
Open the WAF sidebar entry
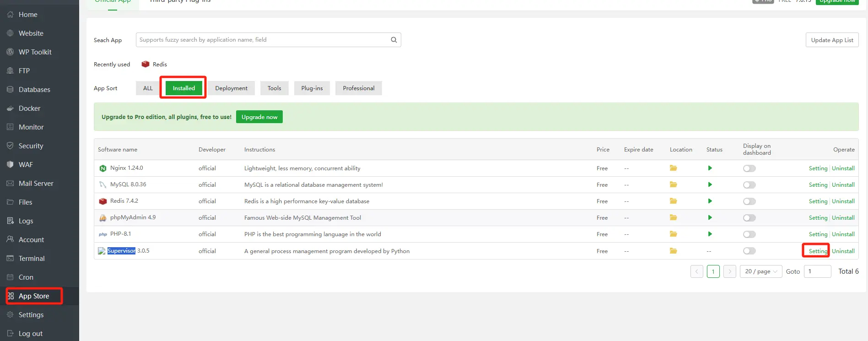point(26,165)
